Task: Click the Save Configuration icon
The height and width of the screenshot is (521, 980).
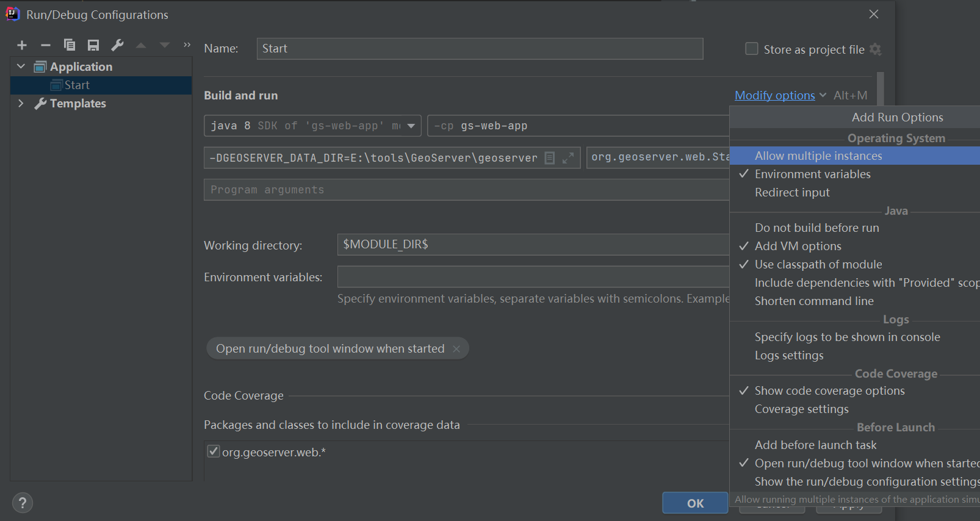Action: pos(93,45)
